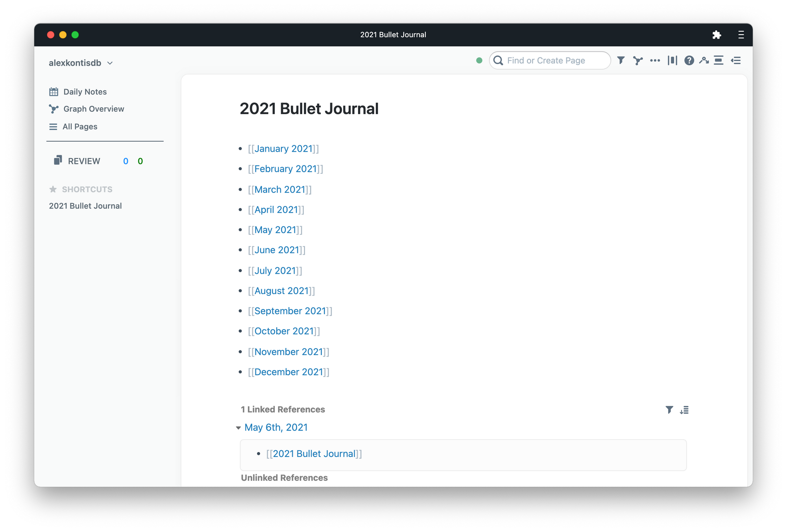Open the hamburger menu in title bar
The width and height of the screenshot is (787, 532).
point(741,35)
